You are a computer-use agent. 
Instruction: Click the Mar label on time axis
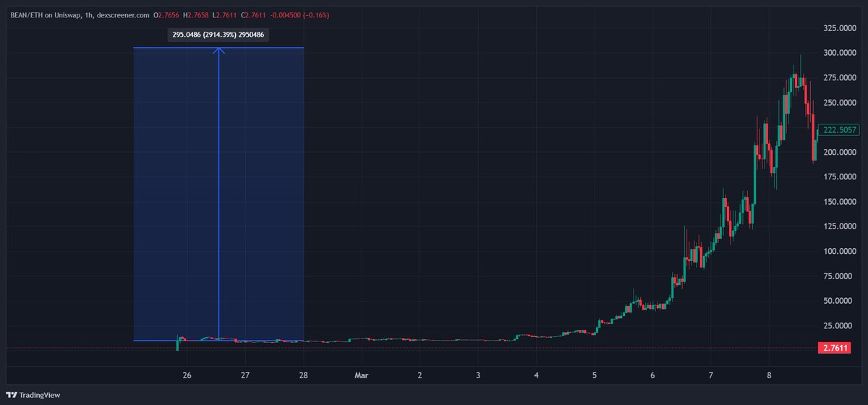click(362, 375)
